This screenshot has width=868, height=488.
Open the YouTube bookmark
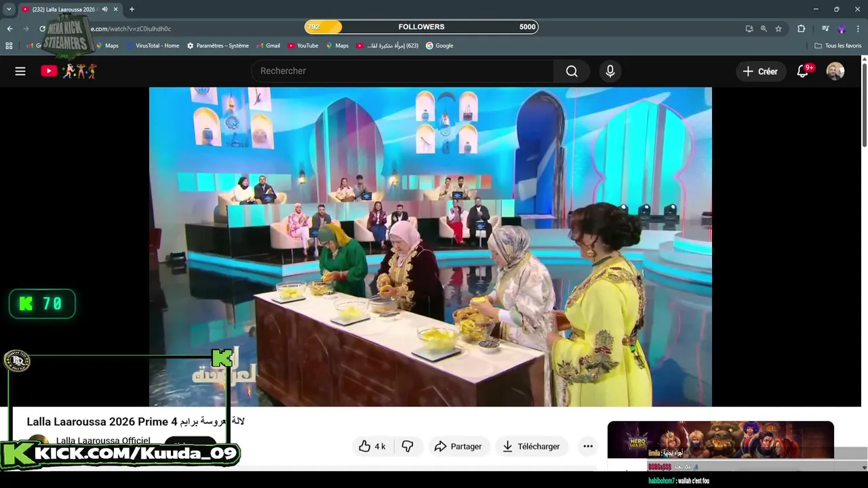pos(302,45)
